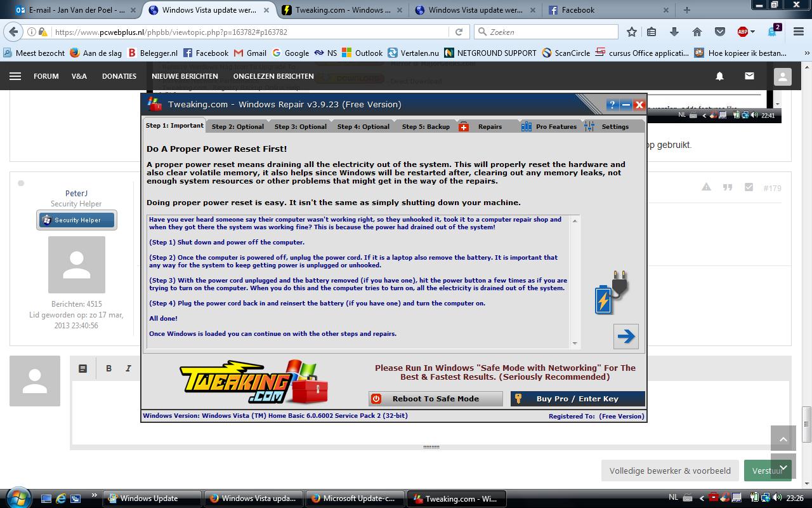Select the Step 4: Optional tab
Image resolution: width=812 pixels, height=508 pixels.
tap(363, 126)
